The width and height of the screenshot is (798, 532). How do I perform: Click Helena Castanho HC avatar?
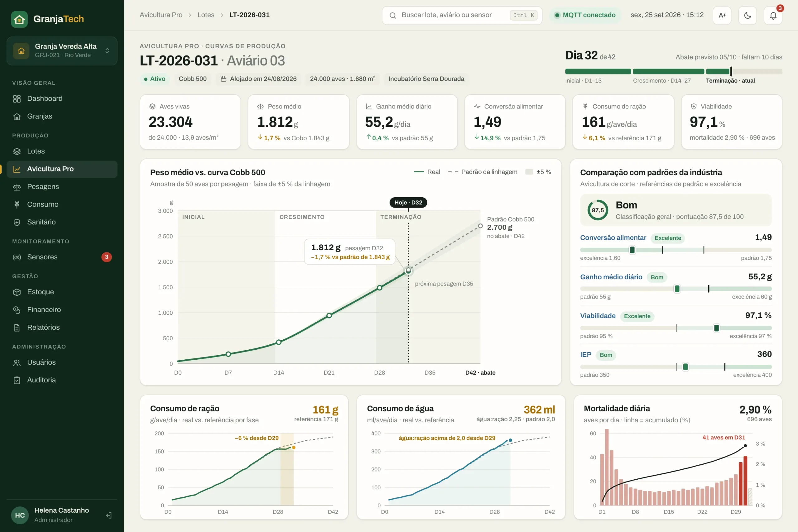(x=20, y=515)
